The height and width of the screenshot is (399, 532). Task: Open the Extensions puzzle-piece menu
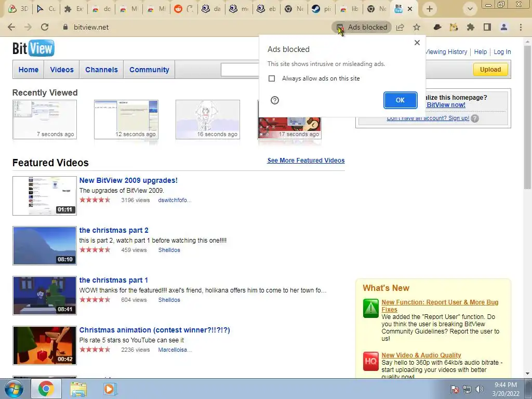pos(470,27)
